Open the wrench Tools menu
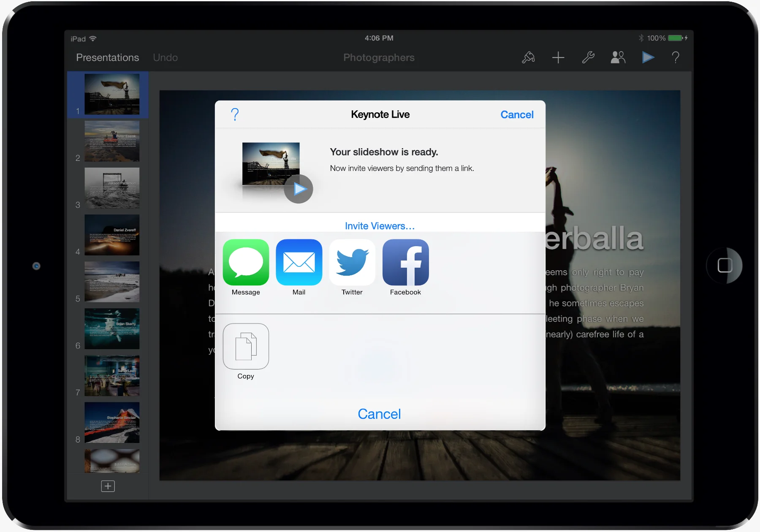760x532 pixels. [x=588, y=57]
